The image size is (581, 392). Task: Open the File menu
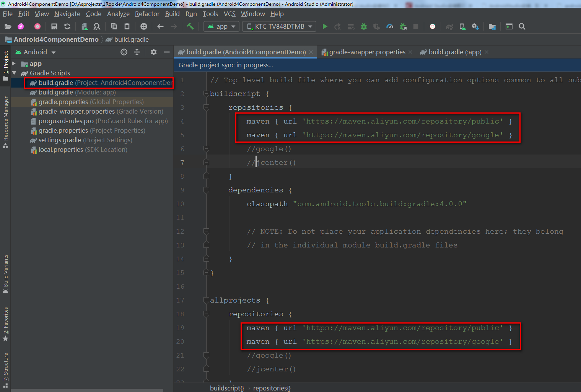8,14
